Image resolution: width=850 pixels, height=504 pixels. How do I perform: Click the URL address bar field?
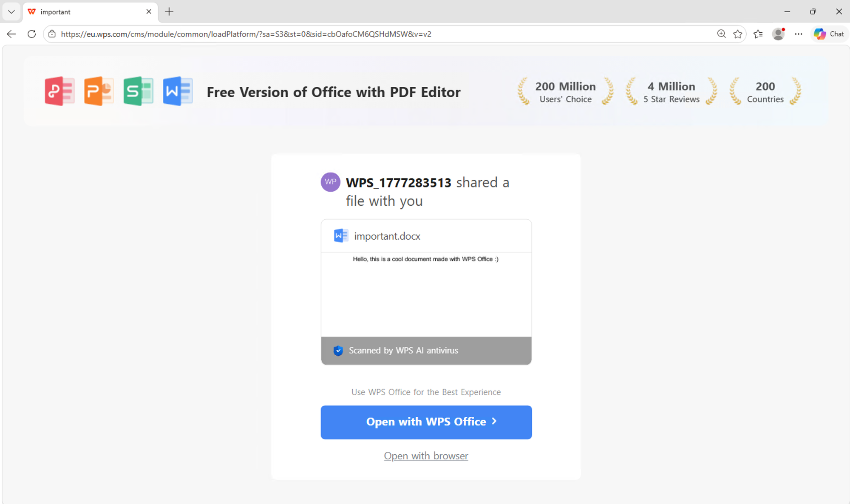340,34
